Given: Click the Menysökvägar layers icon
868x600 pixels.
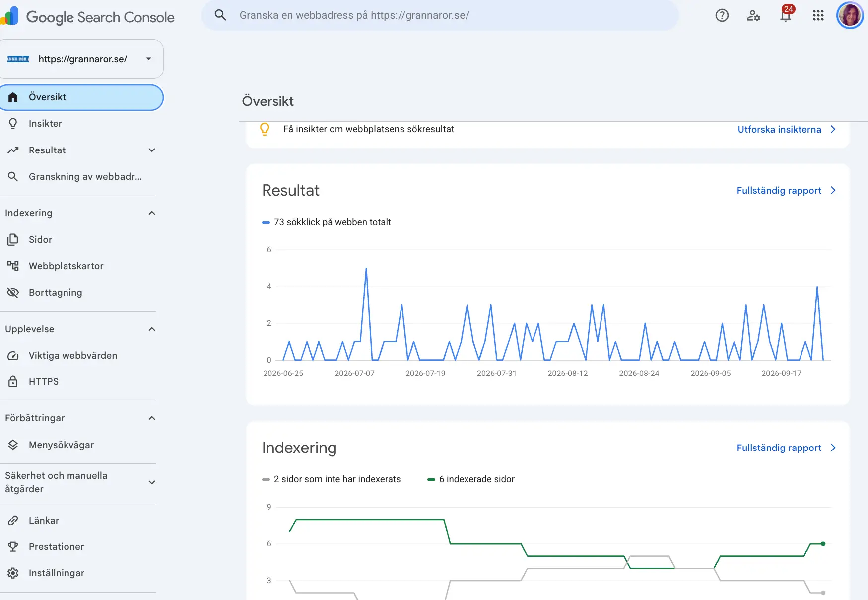Looking at the screenshot, I should tap(13, 445).
